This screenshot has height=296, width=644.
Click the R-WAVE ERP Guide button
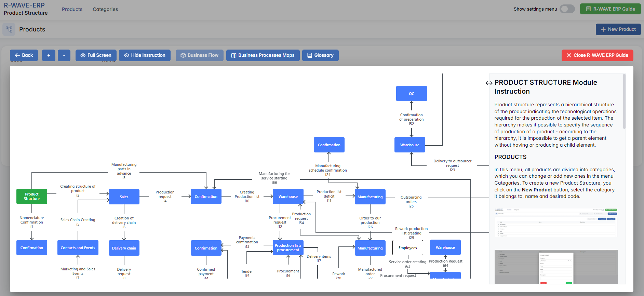click(x=610, y=9)
